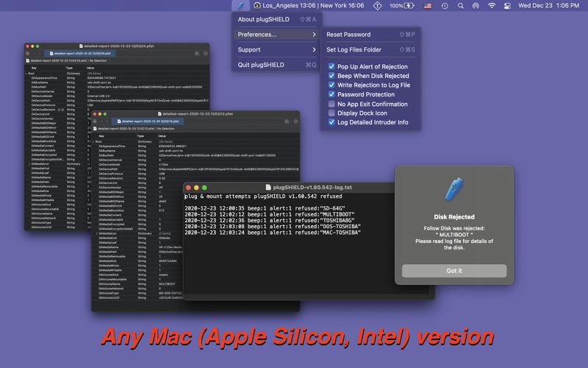Image resolution: width=588 pixels, height=368 pixels.
Task: Select DADeviceVendor row in 12|02|12.plist window
Action: (196, 188)
